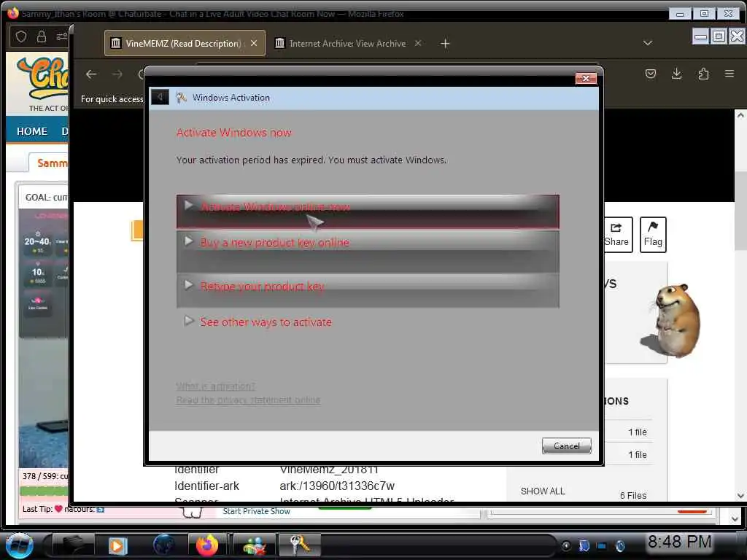Click 'Activate Windows now' heading
The height and width of the screenshot is (560, 747).
tap(233, 133)
